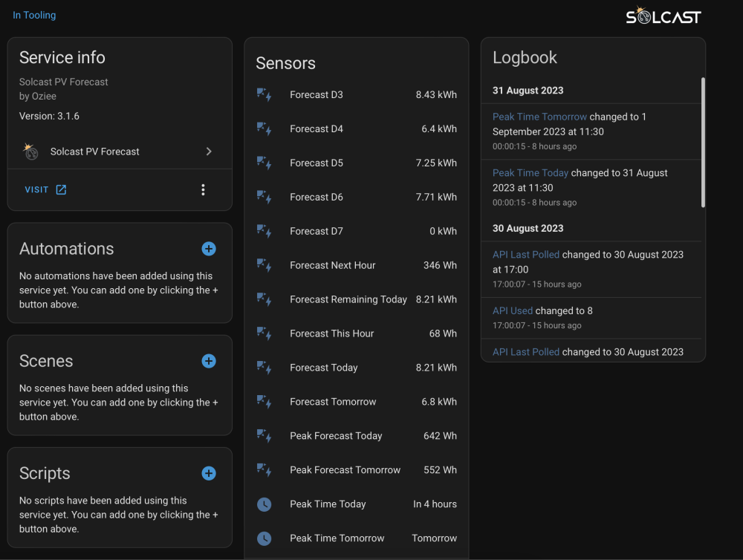The width and height of the screenshot is (743, 560).
Task: Select the Forecast Today label
Action: (x=324, y=368)
